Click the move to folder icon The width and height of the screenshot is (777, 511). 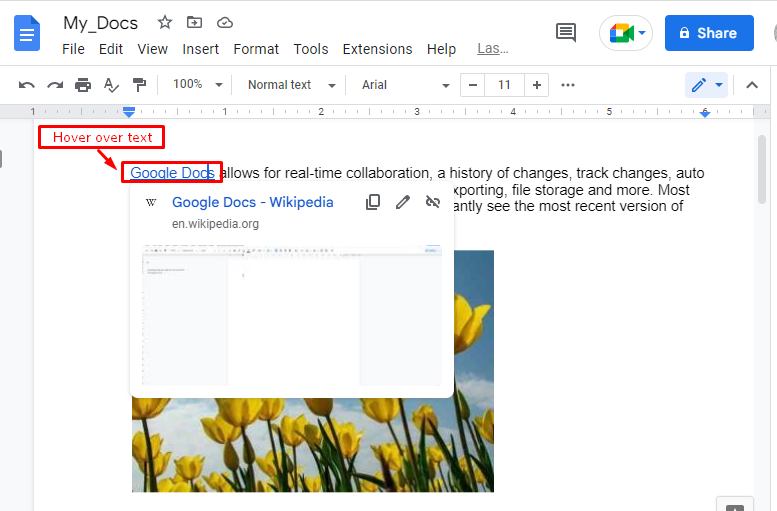click(x=194, y=22)
